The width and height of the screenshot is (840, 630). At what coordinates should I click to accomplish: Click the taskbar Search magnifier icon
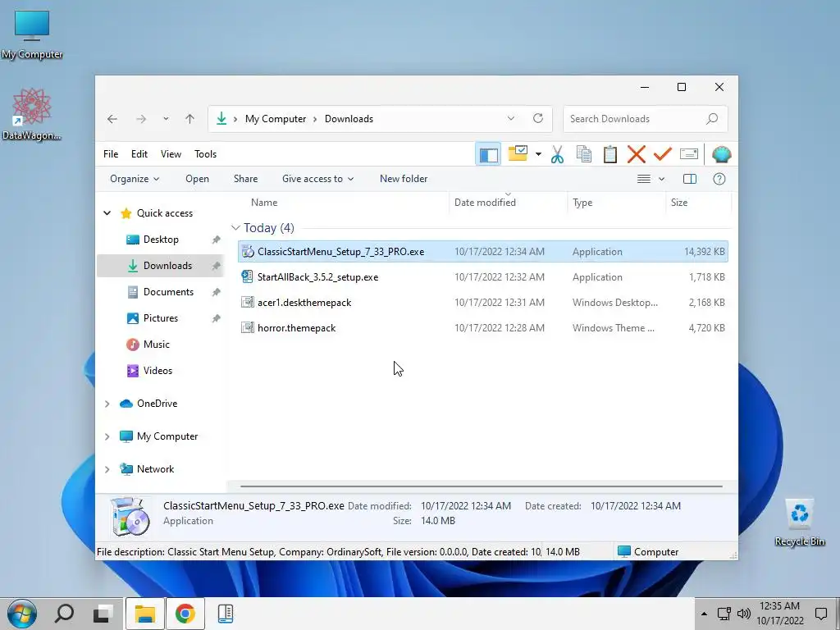(x=64, y=614)
